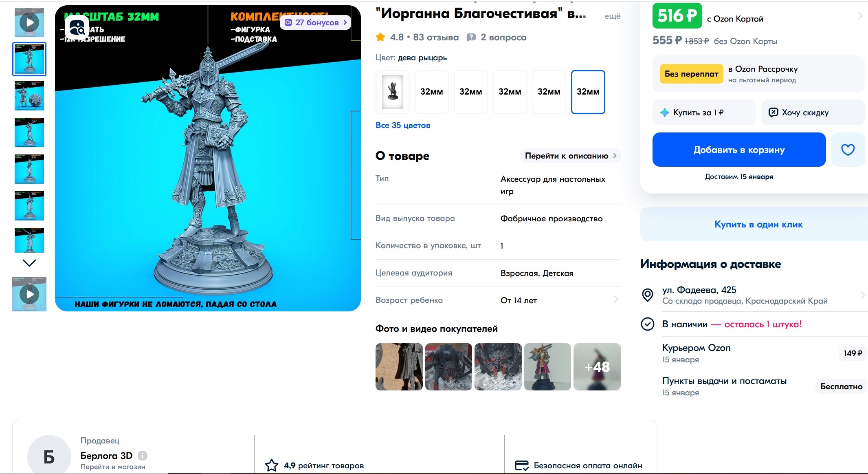The width and height of the screenshot is (868, 474).
Task: Click info icon next to Берлога 3D
Action: [143, 456]
